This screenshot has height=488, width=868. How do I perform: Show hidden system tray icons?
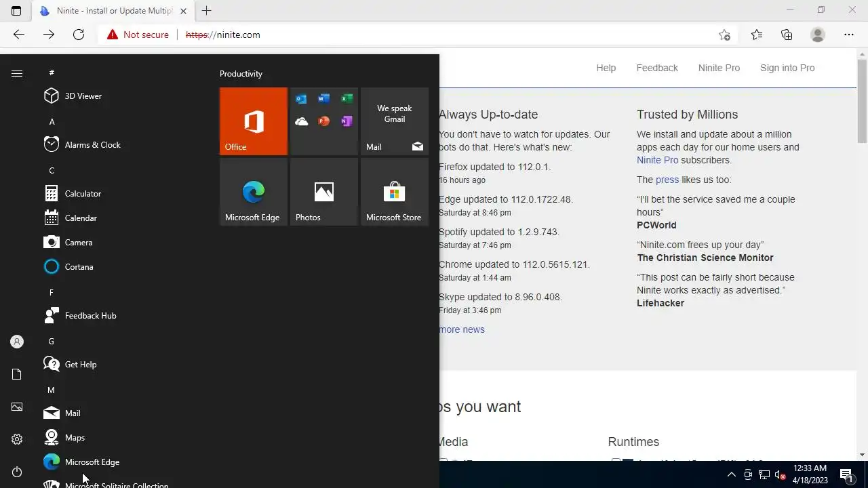pyautogui.click(x=731, y=474)
